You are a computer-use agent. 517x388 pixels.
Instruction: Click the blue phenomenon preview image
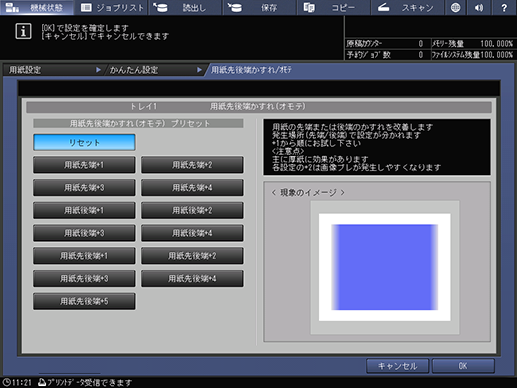[x=385, y=267]
